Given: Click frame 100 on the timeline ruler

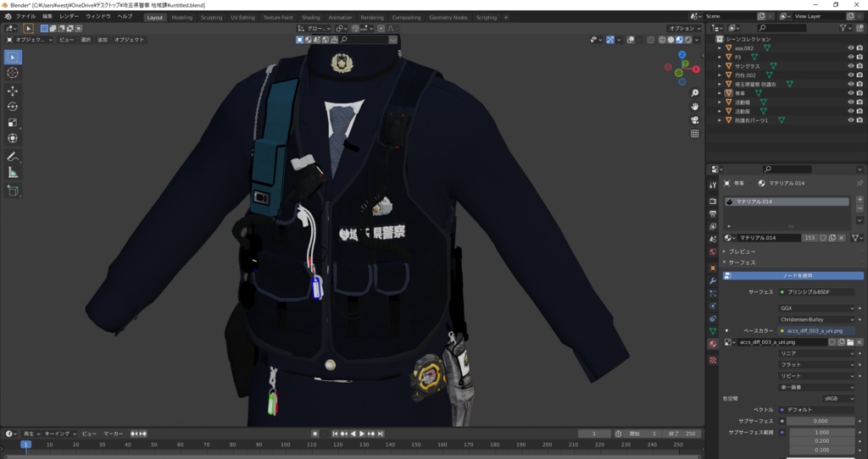Looking at the screenshot, I should (x=285, y=444).
